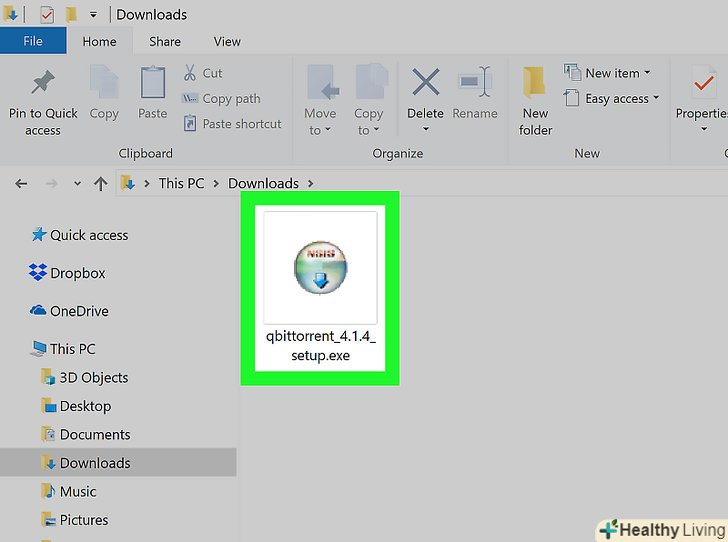Open the Properties dropdown arrow

(x=704, y=129)
